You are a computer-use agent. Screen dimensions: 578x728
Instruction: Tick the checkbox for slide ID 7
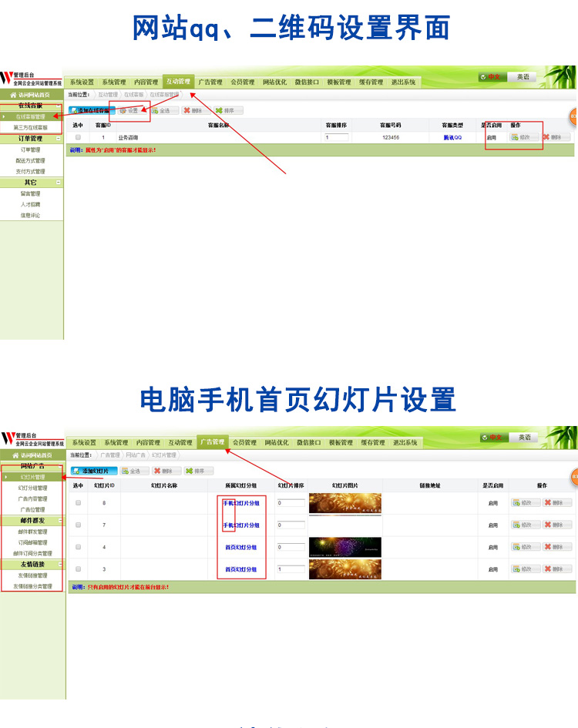coord(79,525)
